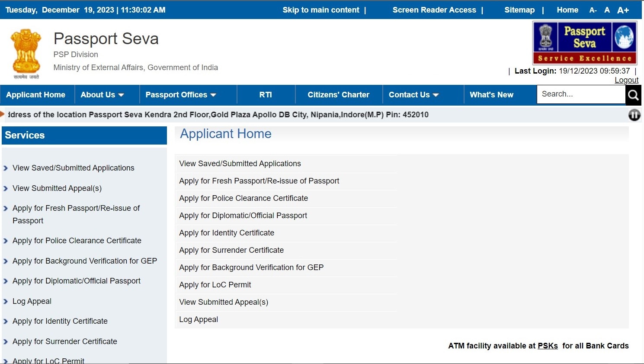Click the Passport Seva Service Excellence logo

pos(584,43)
